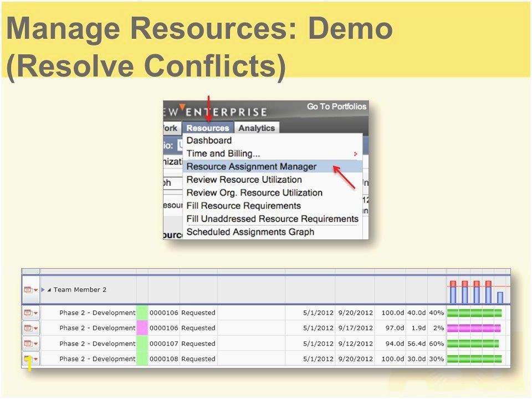Screen dimensions: 532x399
Task: Collapse the Team Member 2 group
Action: coord(49,290)
